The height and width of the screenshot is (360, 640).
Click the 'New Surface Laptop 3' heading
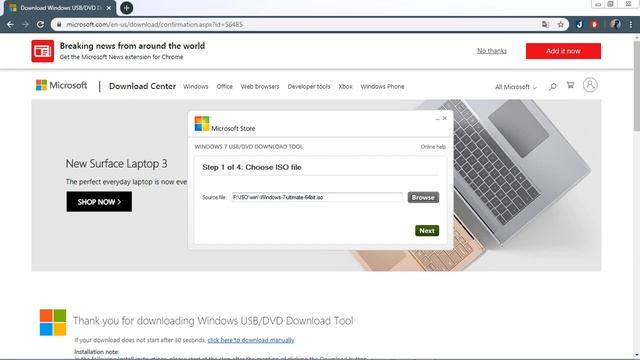pos(116,164)
